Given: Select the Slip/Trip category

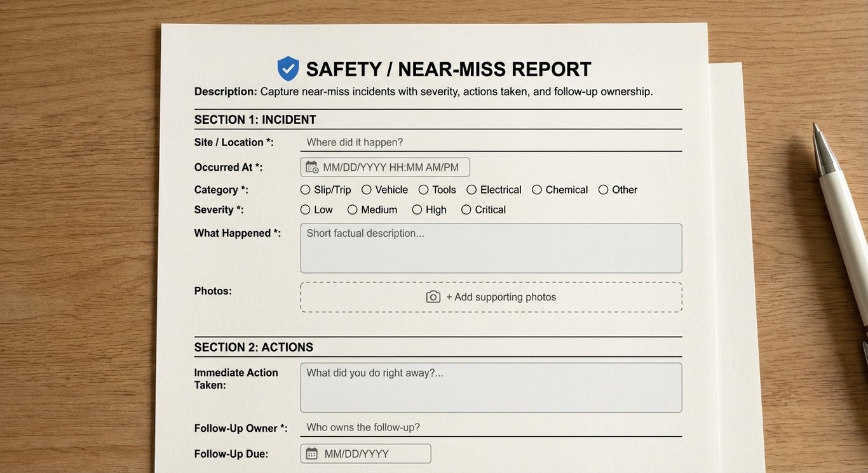Looking at the screenshot, I should click(x=305, y=189).
